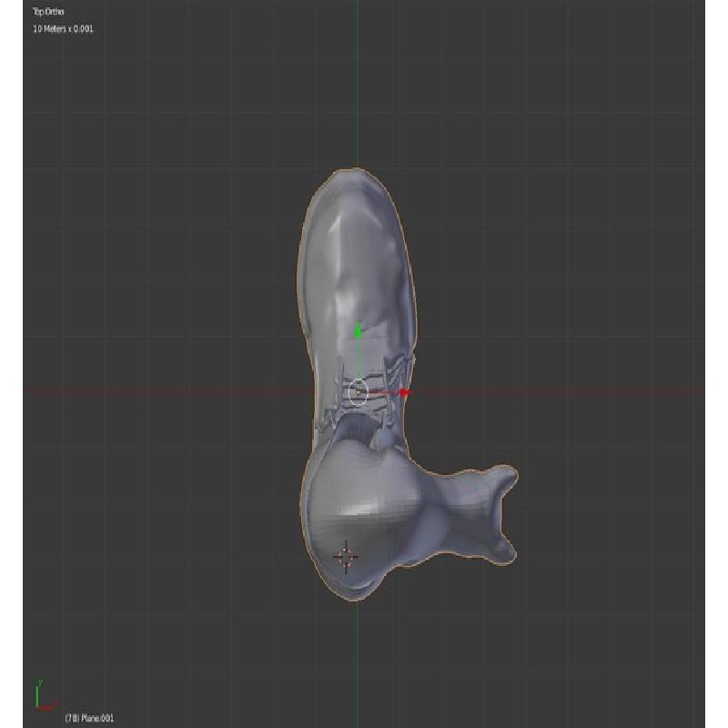Click the red X axis of the corner indicator
The height and width of the screenshot is (728, 728).
45,706
